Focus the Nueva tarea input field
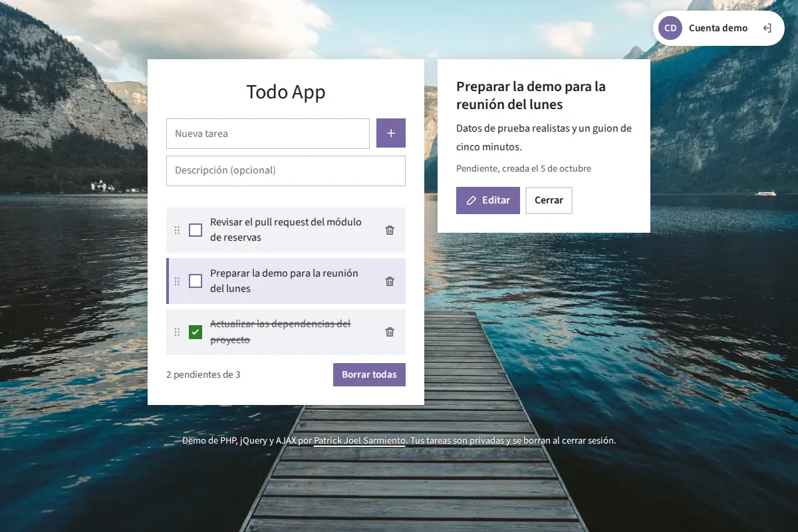798x532 pixels. pos(268,134)
